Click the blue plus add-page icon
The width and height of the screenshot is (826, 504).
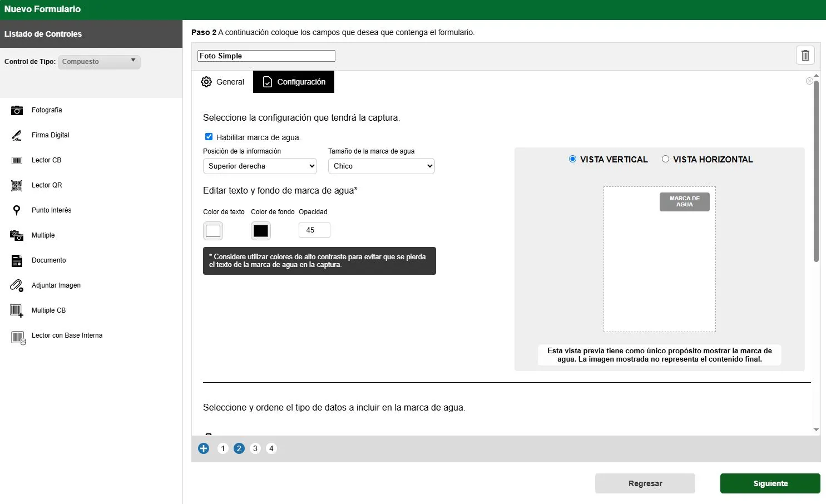click(x=204, y=448)
